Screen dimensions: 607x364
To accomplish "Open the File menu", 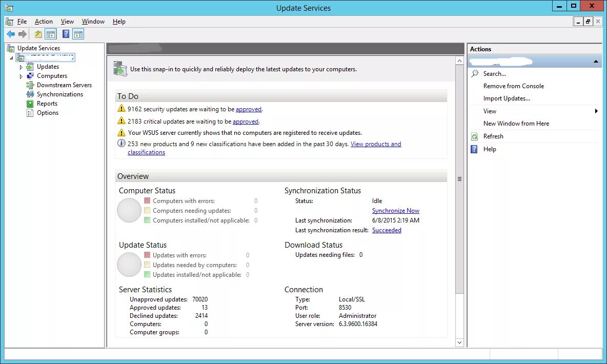I will click(x=22, y=22).
